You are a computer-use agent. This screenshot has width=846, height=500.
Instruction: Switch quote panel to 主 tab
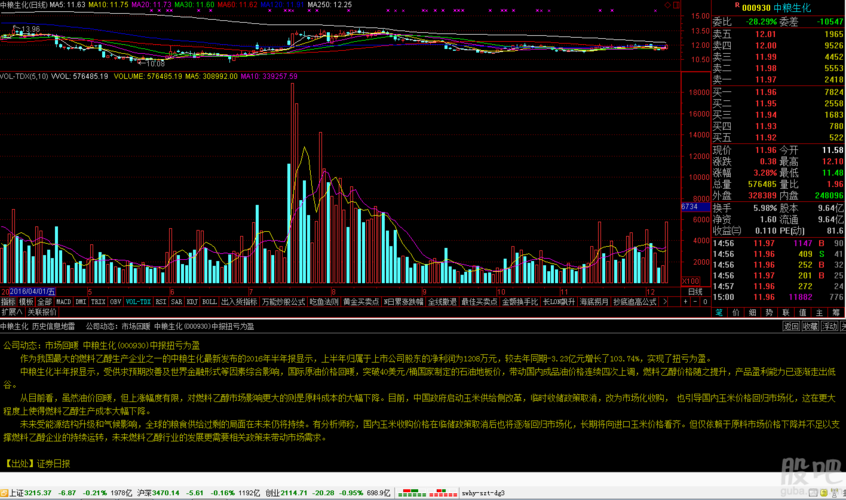click(x=820, y=312)
